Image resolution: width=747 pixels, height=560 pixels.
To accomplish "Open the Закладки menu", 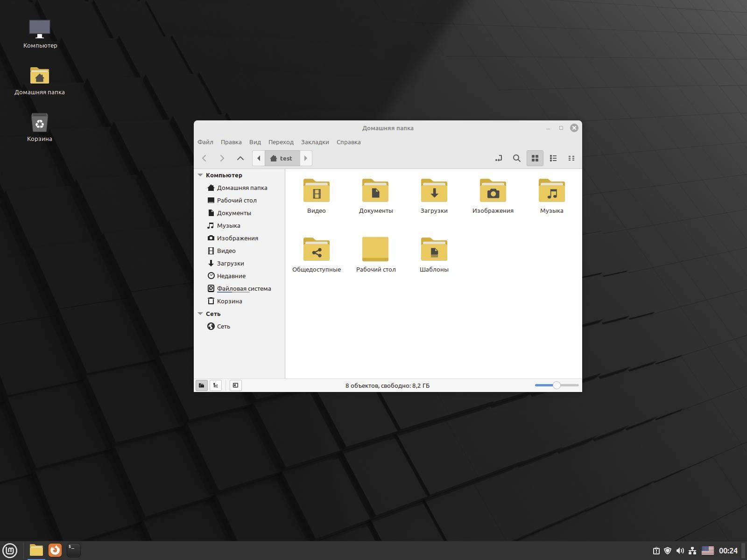I will 315,142.
